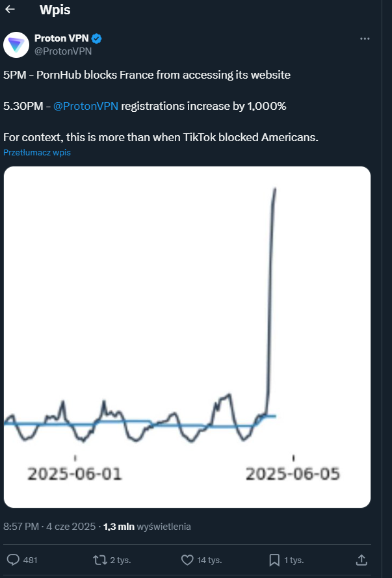392x578 pixels.
Task: Click the blue verified badge
Action: coord(97,38)
